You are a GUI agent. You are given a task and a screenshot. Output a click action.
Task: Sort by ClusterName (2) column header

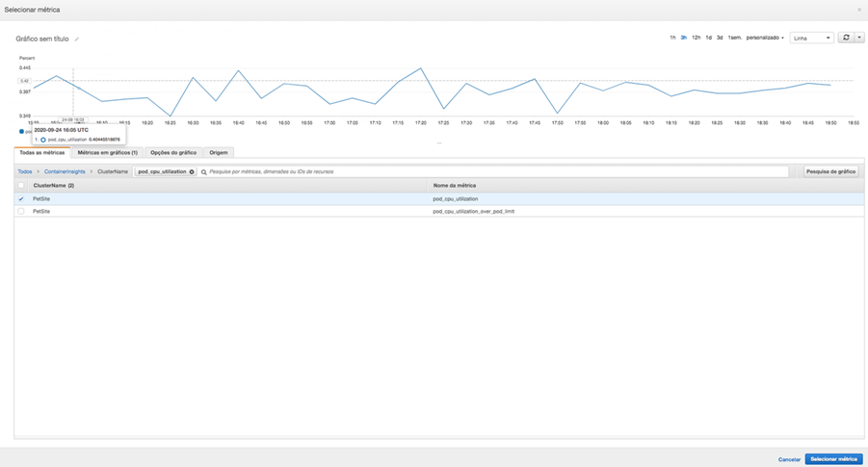pos(54,186)
